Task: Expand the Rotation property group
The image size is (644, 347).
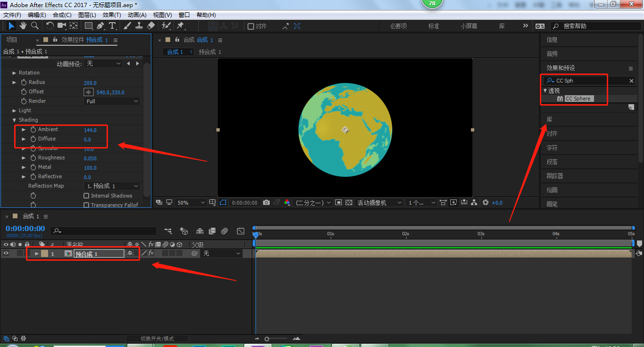Action: click(x=14, y=73)
